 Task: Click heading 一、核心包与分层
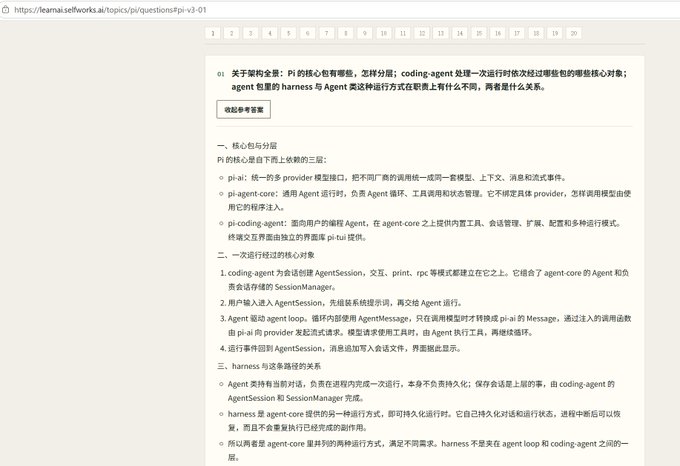247,146
